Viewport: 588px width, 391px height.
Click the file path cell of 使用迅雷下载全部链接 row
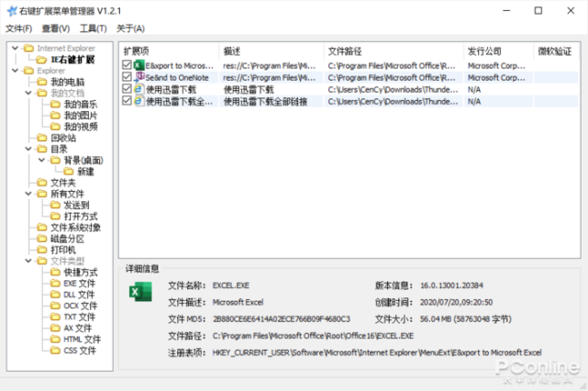point(394,101)
